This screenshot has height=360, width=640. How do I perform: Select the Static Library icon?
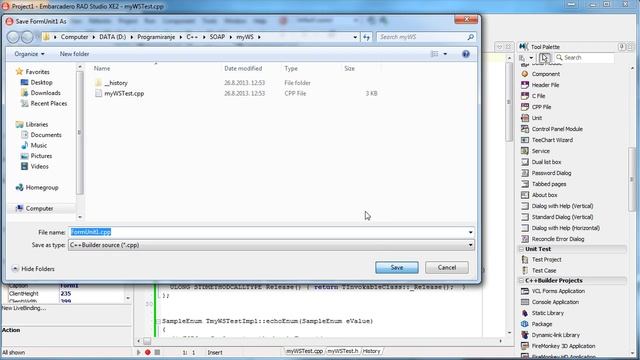pos(525,313)
